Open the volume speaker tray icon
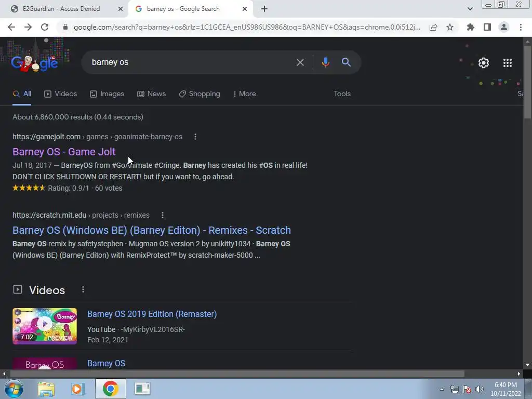The width and height of the screenshot is (532, 399). (x=480, y=389)
